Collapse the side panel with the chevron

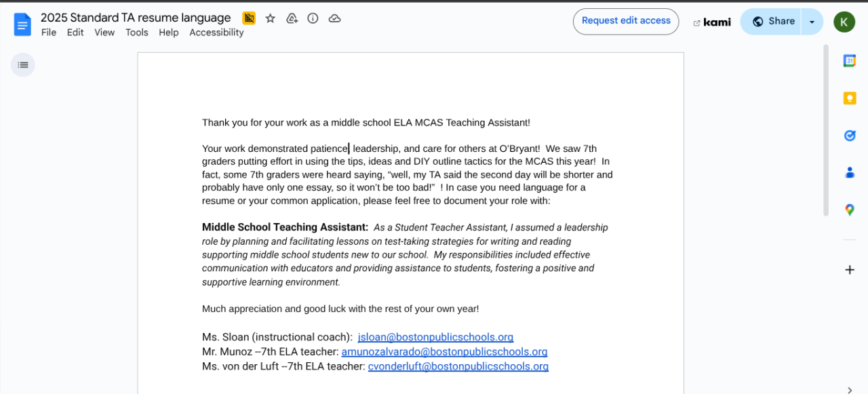pyautogui.click(x=850, y=389)
